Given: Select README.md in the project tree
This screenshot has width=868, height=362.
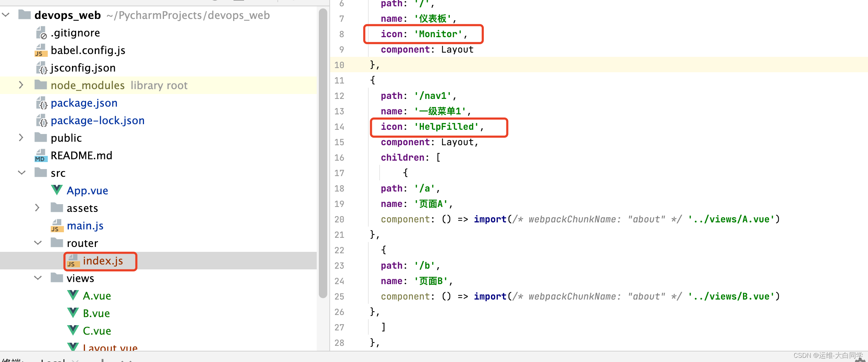Looking at the screenshot, I should point(81,155).
